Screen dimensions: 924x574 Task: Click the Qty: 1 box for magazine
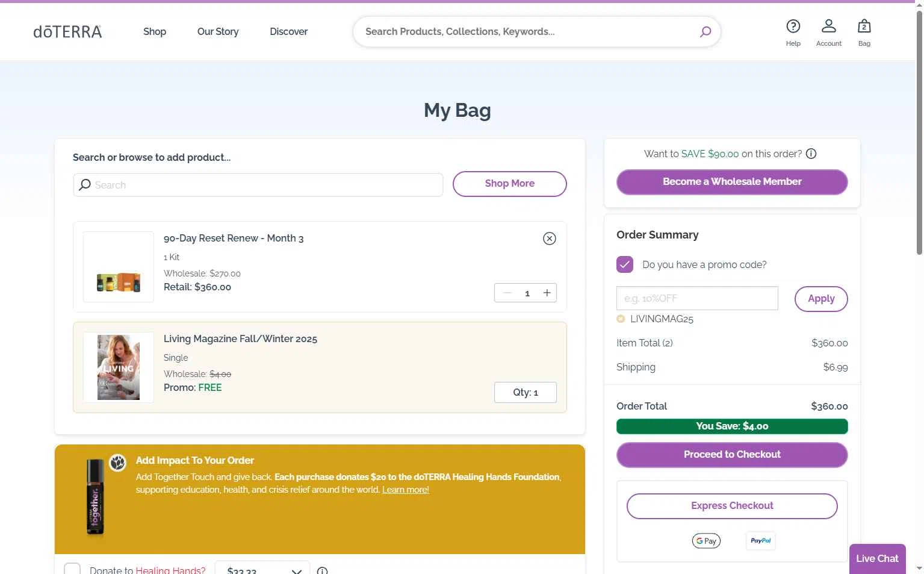525,392
